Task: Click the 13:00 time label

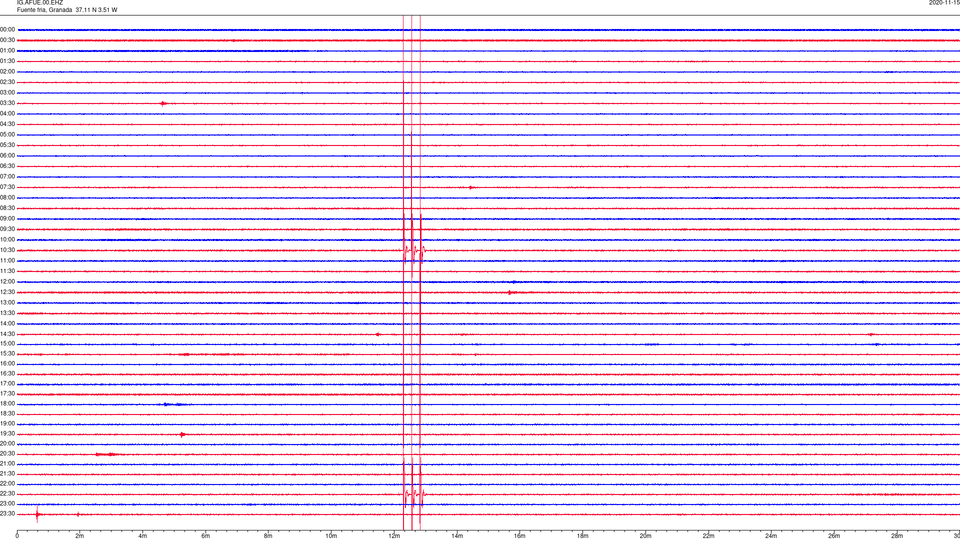Action: point(7,302)
